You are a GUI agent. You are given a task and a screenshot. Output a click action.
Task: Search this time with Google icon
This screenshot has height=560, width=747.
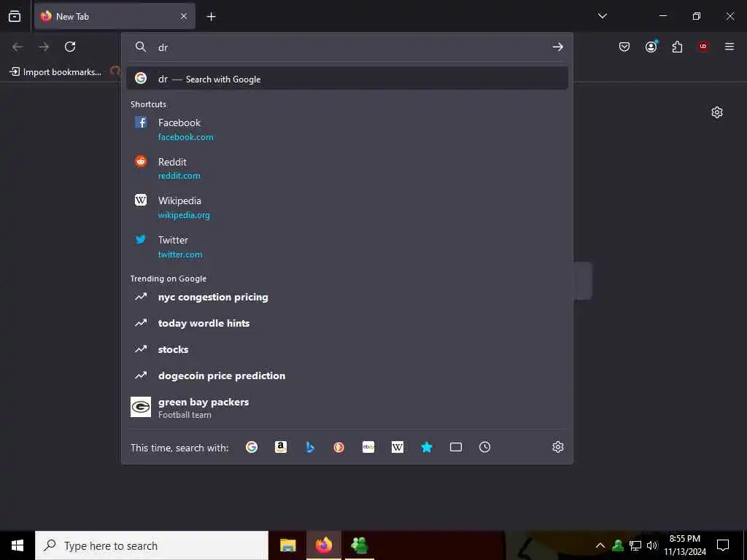point(252,447)
